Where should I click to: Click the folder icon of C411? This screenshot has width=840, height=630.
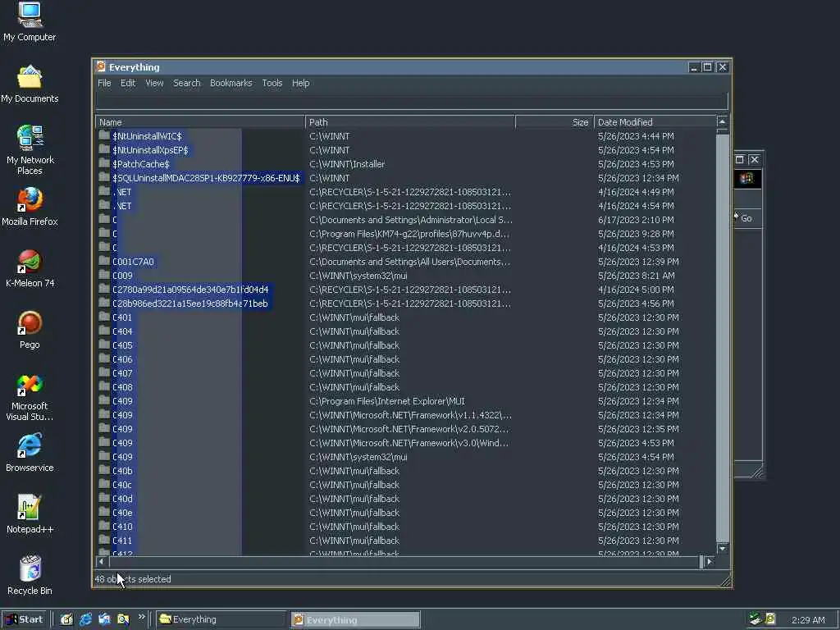click(104, 540)
